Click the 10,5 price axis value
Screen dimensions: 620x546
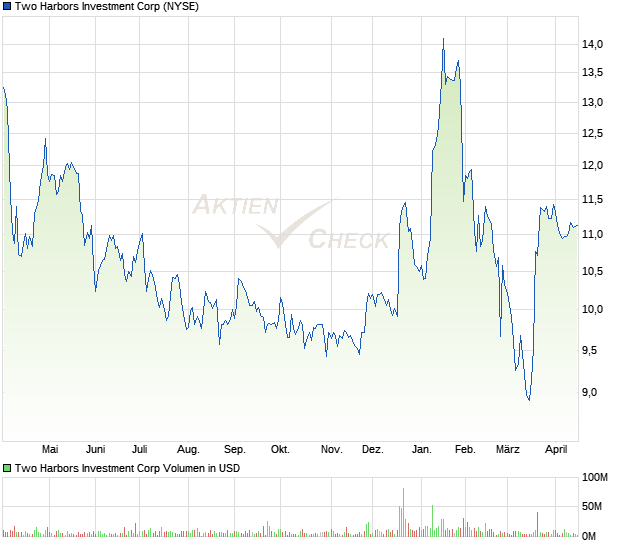tap(592, 271)
